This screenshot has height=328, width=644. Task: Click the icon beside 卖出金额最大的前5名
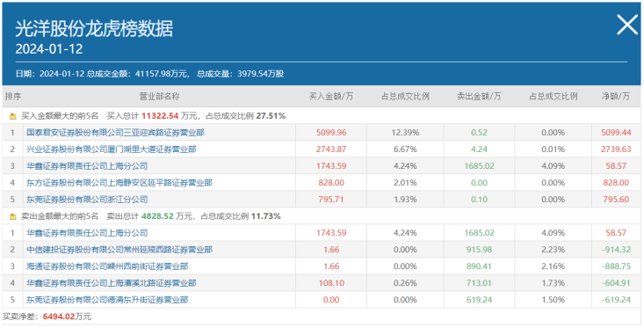12,216
